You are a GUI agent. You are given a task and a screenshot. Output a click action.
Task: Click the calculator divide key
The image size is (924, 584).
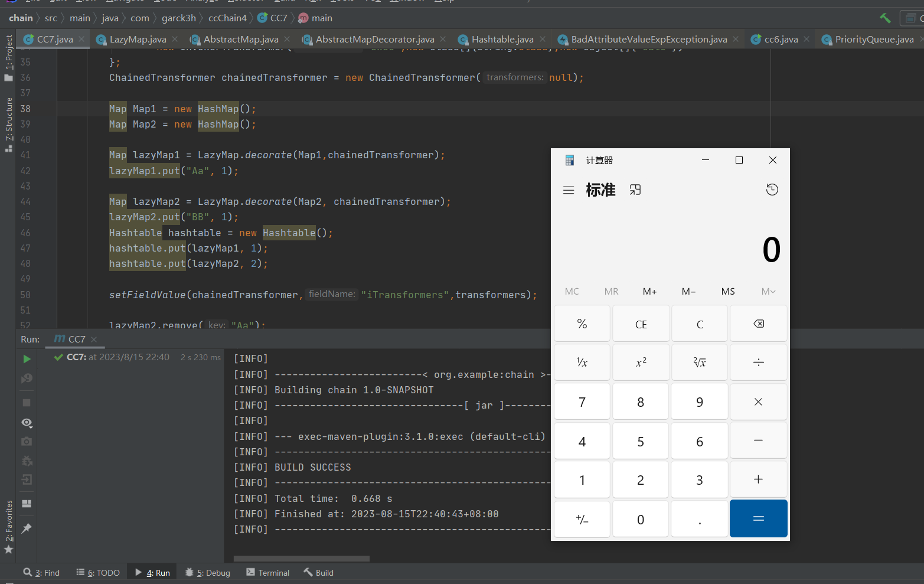pos(759,363)
